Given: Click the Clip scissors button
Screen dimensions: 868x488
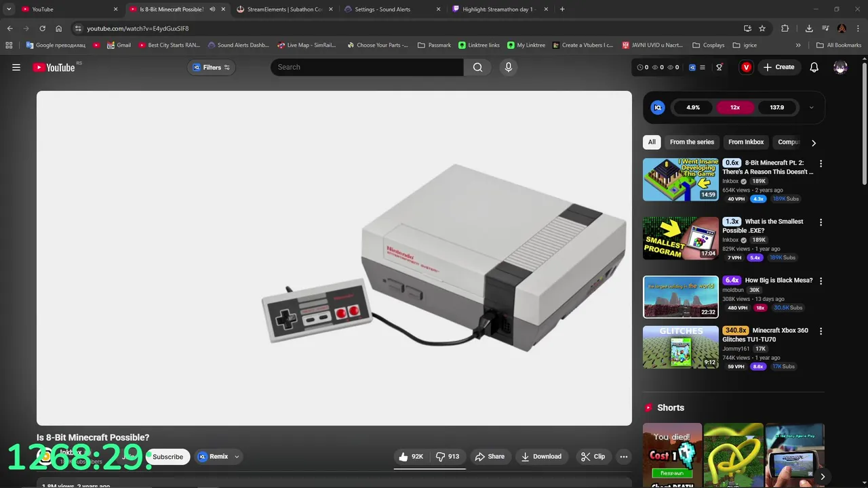Looking at the screenshot, I should (593, 457).
